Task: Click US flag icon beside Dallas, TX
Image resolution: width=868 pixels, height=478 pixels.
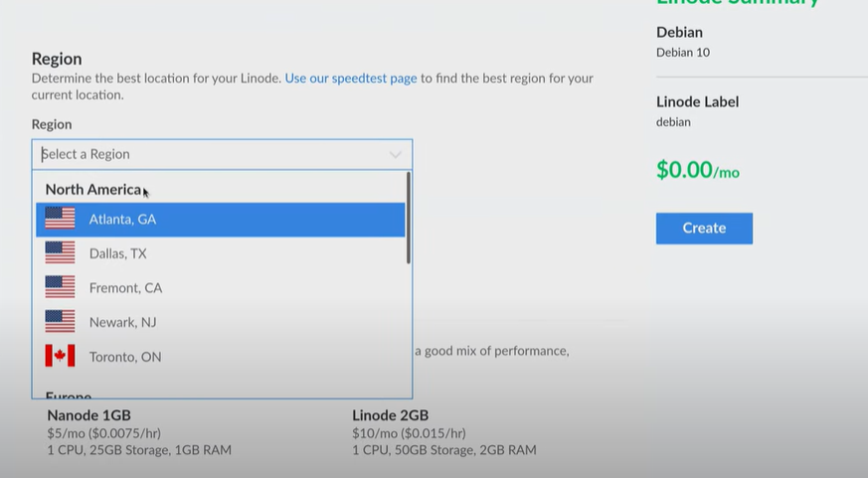Action: click(x=60, y=252)
